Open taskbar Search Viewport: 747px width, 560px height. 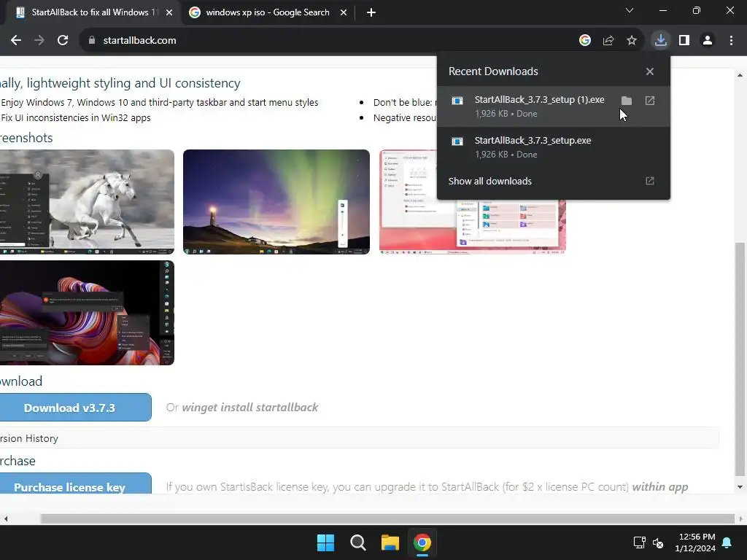click(357, 542)
